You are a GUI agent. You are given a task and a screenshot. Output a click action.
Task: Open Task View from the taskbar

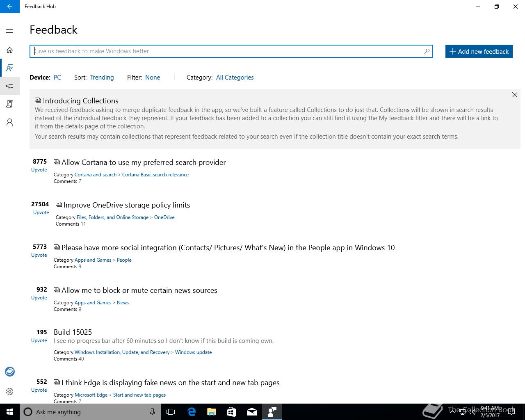click(171, 412)
